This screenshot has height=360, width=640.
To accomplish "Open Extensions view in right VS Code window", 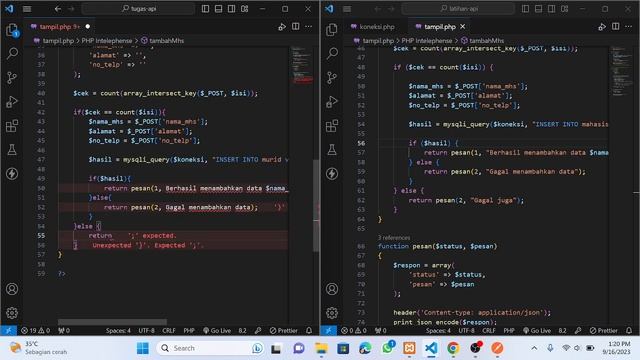I will click(x=332, y=125).
